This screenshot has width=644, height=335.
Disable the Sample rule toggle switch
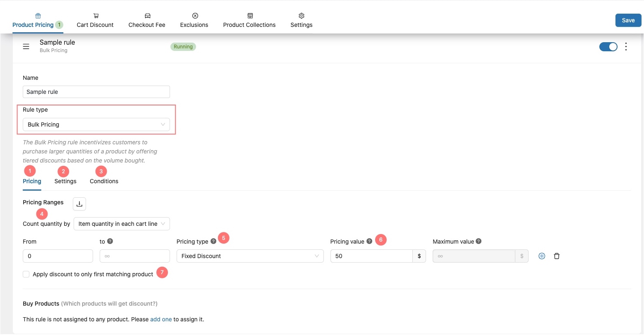[608, 47]
